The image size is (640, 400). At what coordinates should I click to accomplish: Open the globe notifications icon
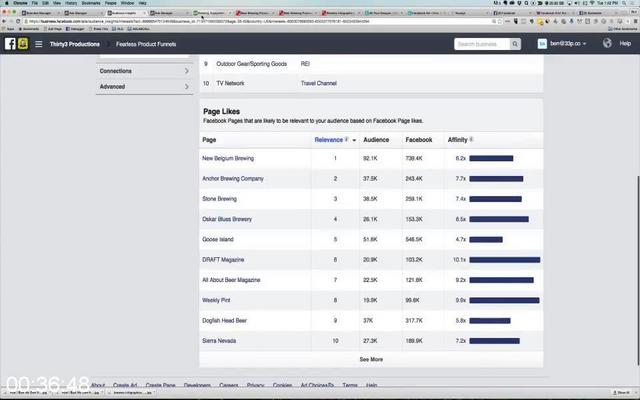[x=607, y=43]
